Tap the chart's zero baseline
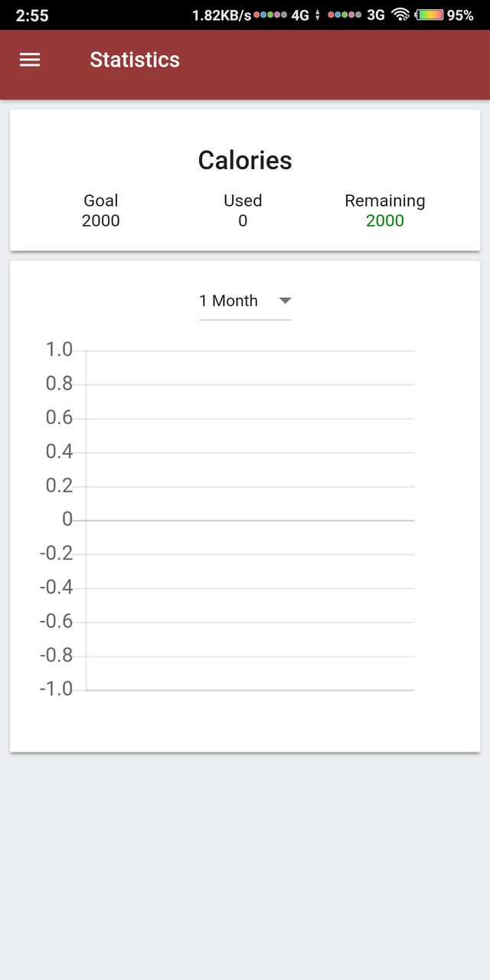490x980 pixels. pos(250,521)
